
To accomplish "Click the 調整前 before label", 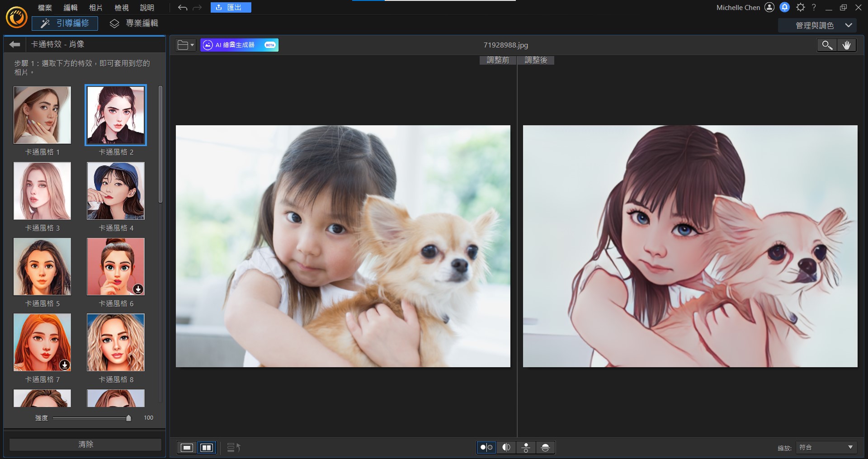I will [498, 60].
